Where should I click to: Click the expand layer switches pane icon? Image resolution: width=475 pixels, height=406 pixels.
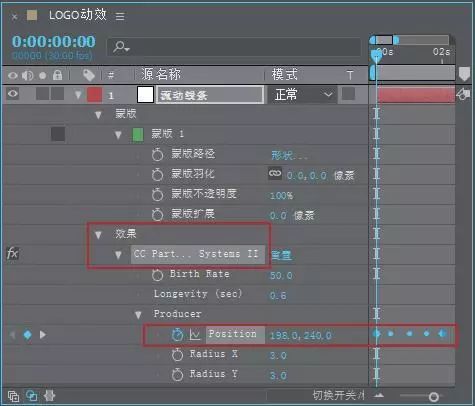click(x=13, y=396)
